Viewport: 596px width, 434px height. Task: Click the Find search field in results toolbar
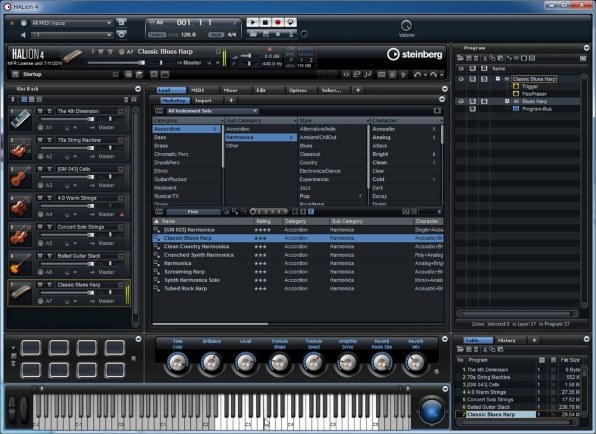[193, 212]
